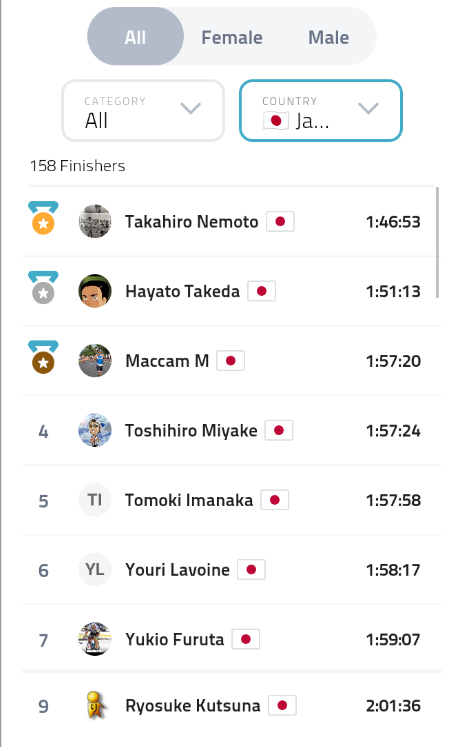Click Maccam M's finish time 1:57:20

[x=393, y=361]
